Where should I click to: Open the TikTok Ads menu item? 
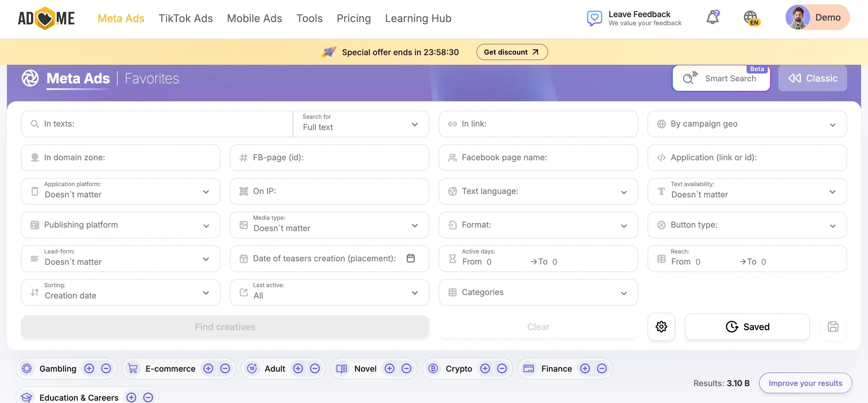click(186, 18)
